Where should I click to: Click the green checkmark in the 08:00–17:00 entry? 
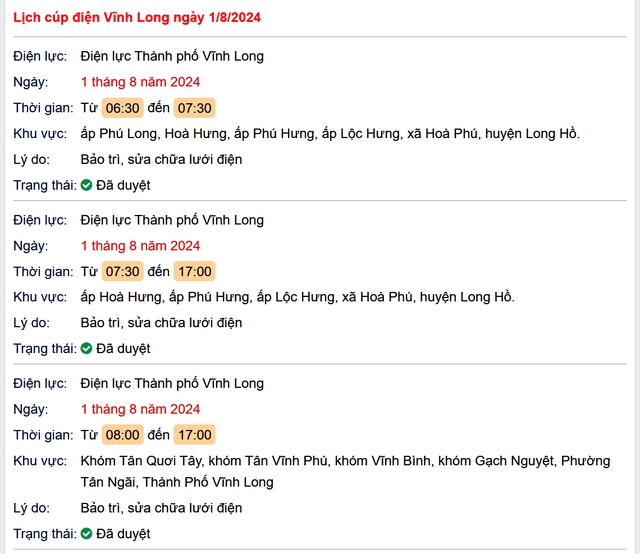click(87, 534)
